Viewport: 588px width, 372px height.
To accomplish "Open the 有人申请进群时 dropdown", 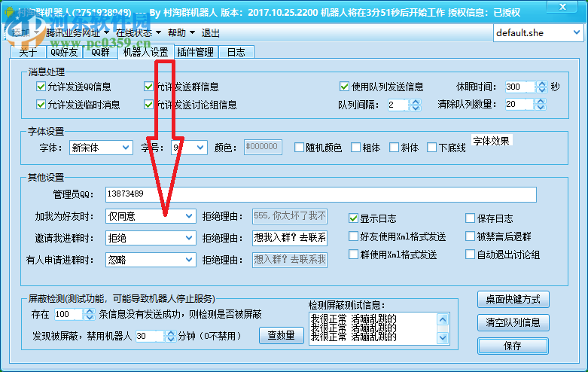I will point(151,260).
